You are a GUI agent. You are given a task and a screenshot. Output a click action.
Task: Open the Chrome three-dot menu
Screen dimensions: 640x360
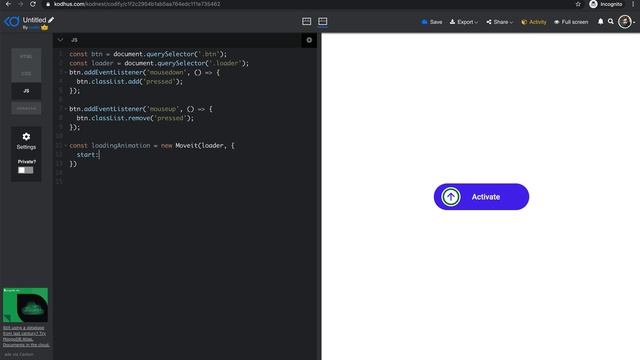point(633,4)
